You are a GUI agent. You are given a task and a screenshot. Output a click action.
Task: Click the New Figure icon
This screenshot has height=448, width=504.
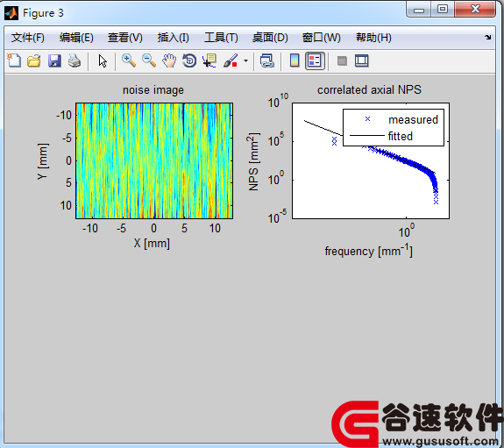(x=14, y=60)
